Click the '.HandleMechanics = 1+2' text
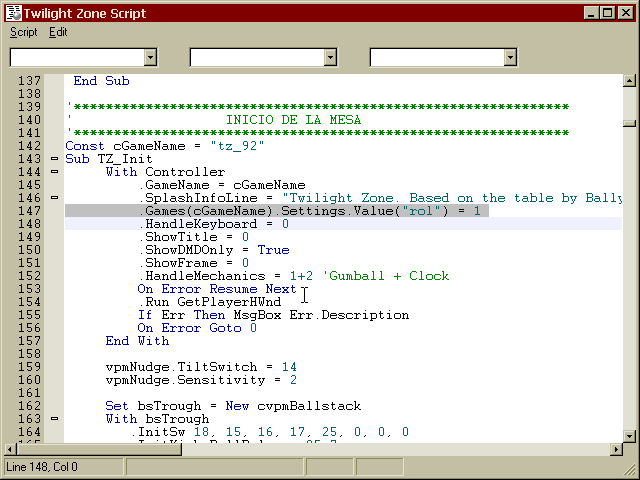 226,276
